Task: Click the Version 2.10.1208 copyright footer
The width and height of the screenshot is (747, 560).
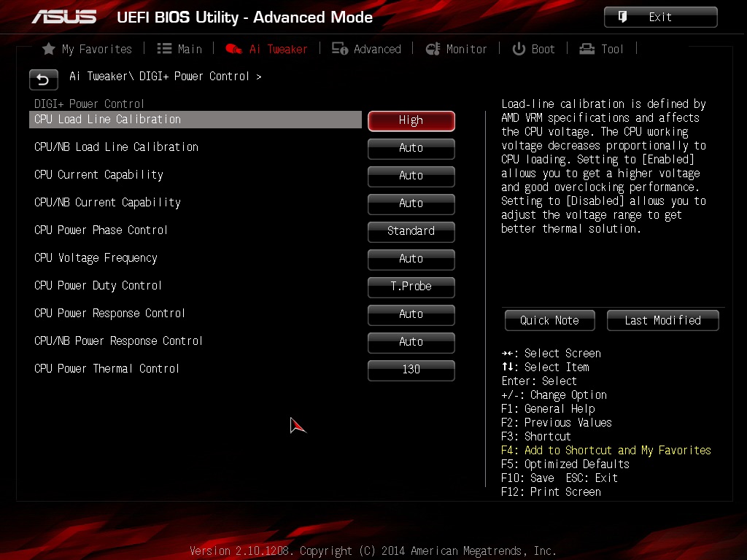Action: pyautogui.click(x=373, y=551)
